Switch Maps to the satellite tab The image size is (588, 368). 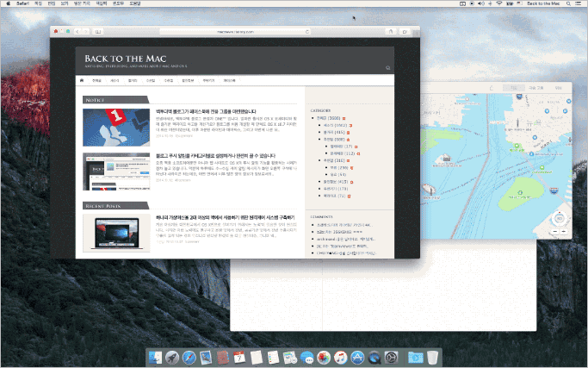click(x=559, y=88)
